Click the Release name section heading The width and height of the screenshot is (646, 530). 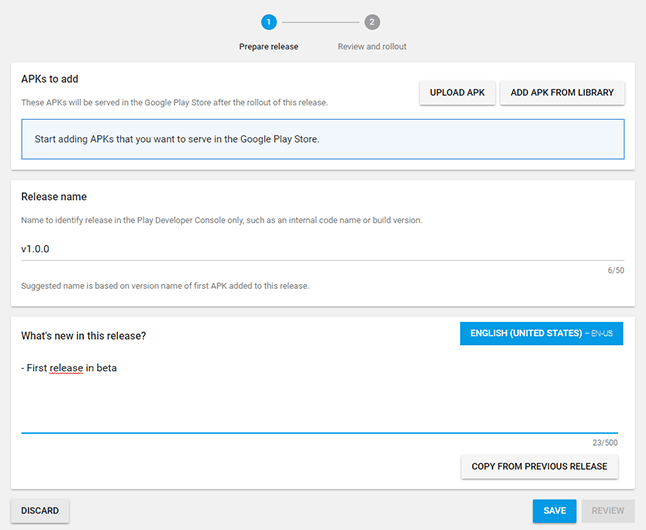point(54,197)
